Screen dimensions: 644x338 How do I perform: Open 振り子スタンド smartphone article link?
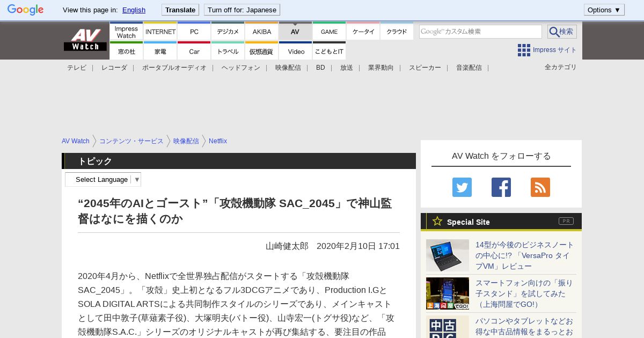click(525, 293)
